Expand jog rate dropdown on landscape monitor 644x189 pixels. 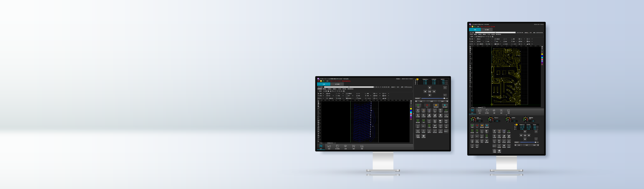pos(420,98)
